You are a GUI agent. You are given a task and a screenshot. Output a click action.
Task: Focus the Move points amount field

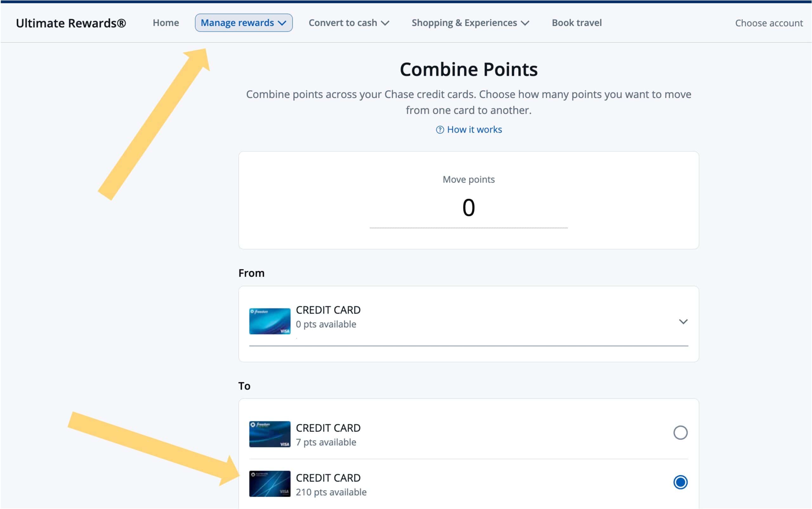coord(468,208)
